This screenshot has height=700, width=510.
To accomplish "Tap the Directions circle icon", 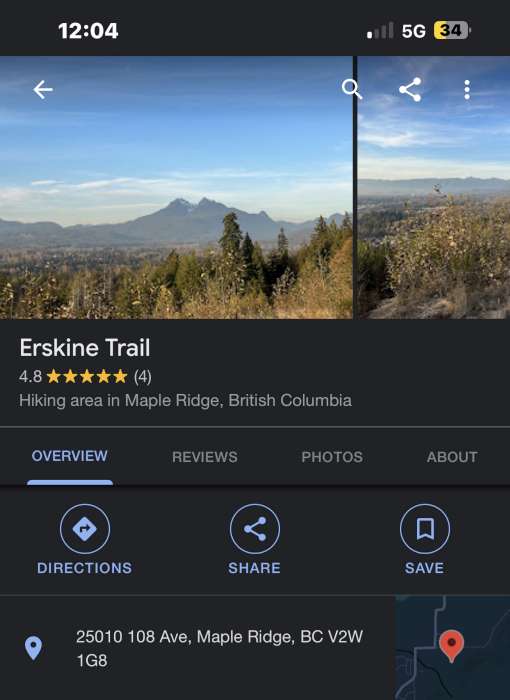I will 85,529.
